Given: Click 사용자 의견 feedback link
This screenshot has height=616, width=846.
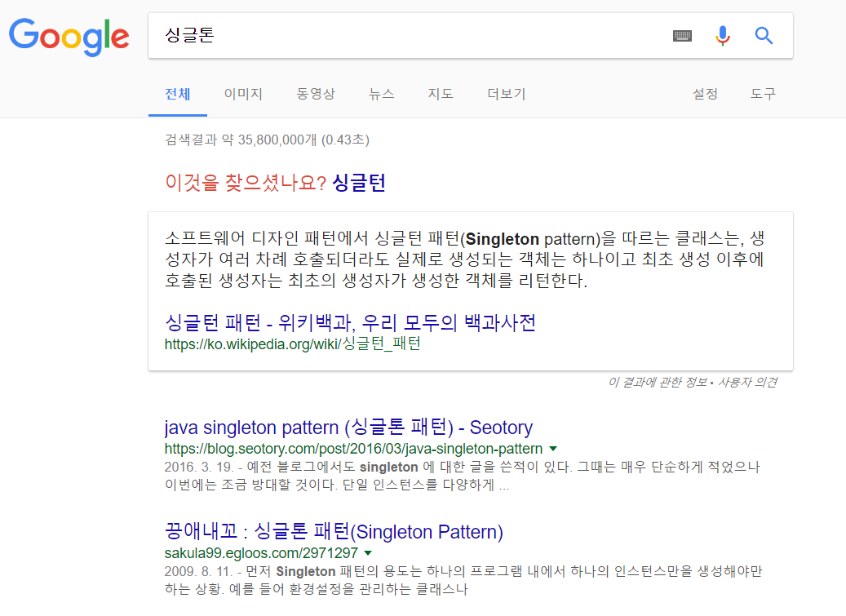Looking at the screenshot, I should point(748,382).
